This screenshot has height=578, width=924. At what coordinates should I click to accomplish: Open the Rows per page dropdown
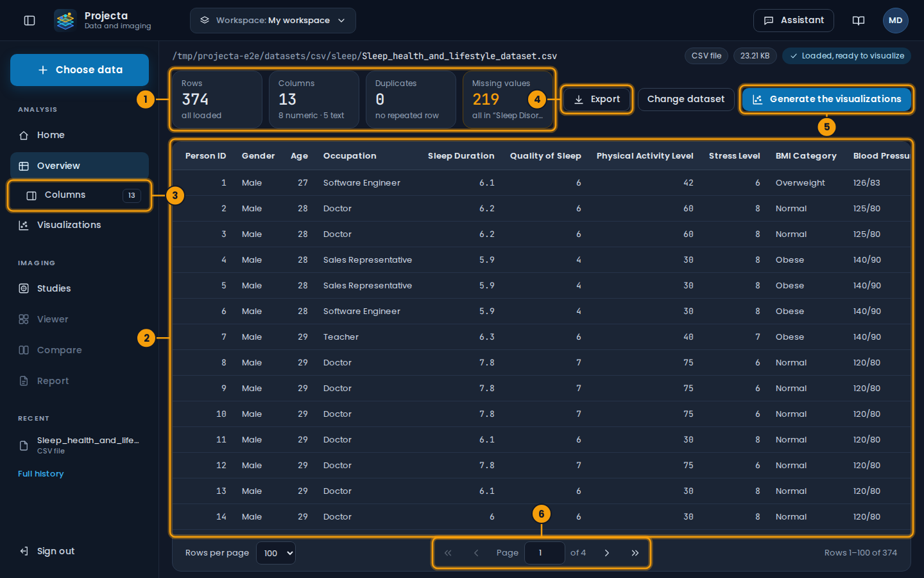tap(276, 553)
